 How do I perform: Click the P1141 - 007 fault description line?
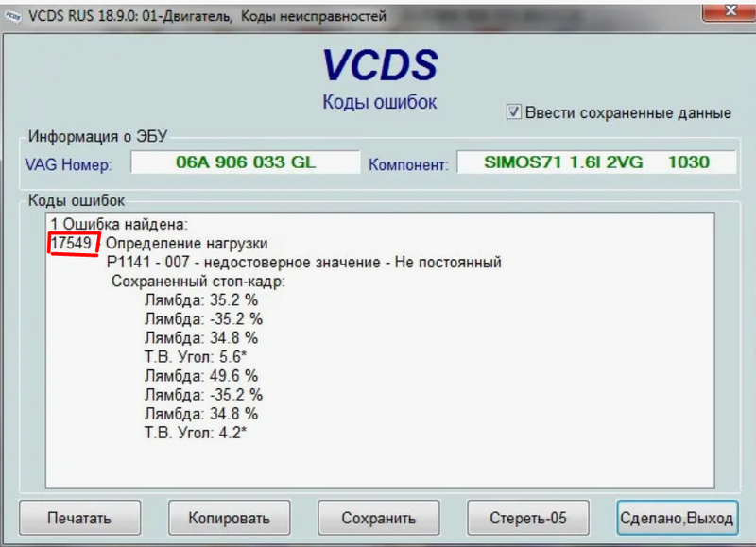303,263
